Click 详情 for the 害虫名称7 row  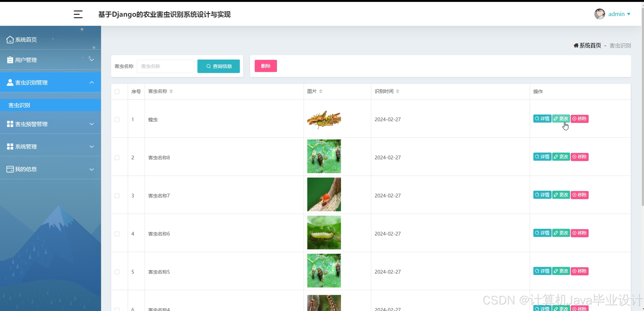542,195
